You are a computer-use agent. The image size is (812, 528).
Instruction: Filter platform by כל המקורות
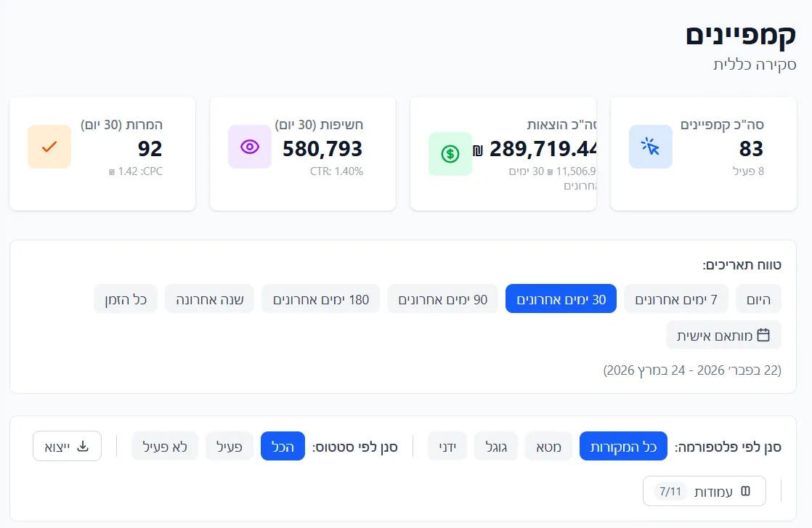pyautogui.click(x=623, y=446)
